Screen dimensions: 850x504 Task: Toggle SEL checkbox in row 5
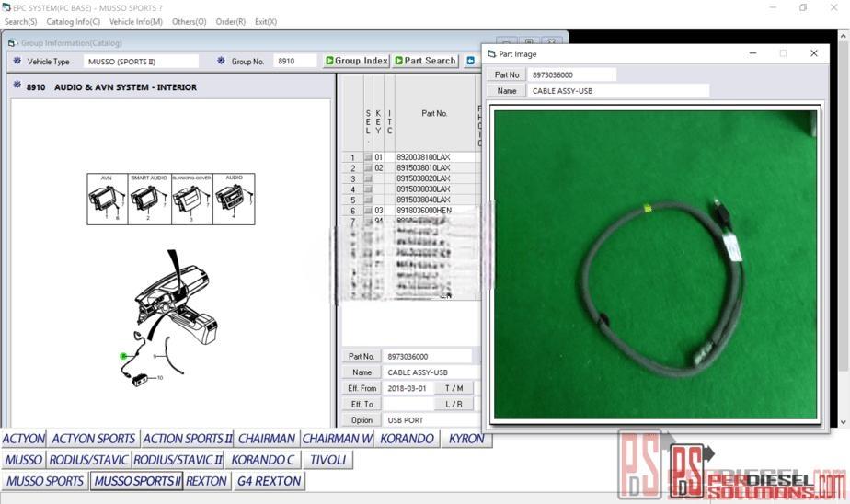pos(368,200)
